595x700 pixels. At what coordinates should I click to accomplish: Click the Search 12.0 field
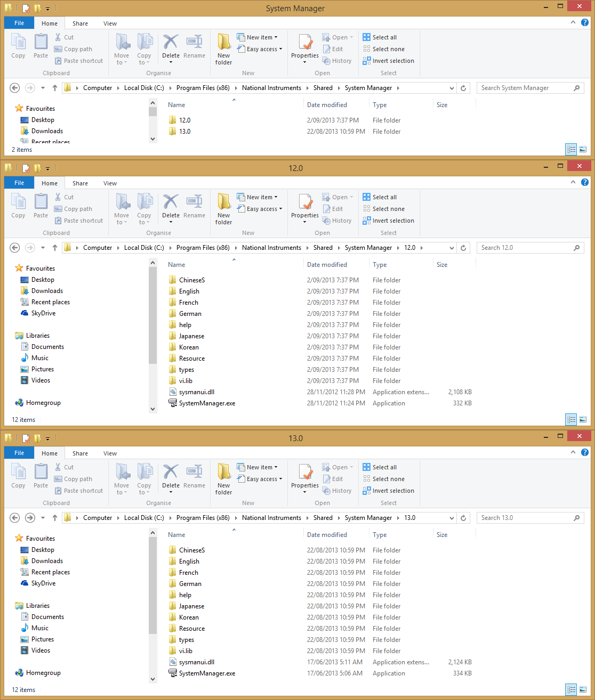[530, 248]
